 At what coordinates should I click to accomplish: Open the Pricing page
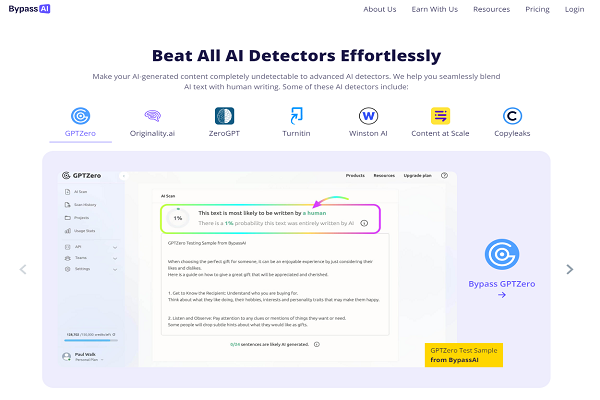pos(537,9)
